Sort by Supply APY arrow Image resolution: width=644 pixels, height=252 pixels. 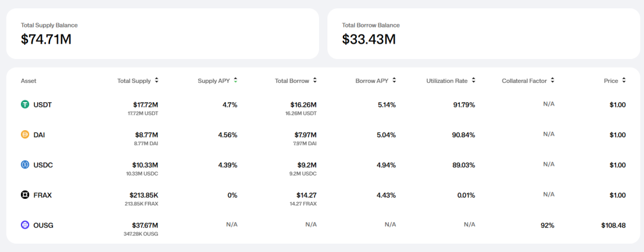pyautogui.click(x=236, y=80)
